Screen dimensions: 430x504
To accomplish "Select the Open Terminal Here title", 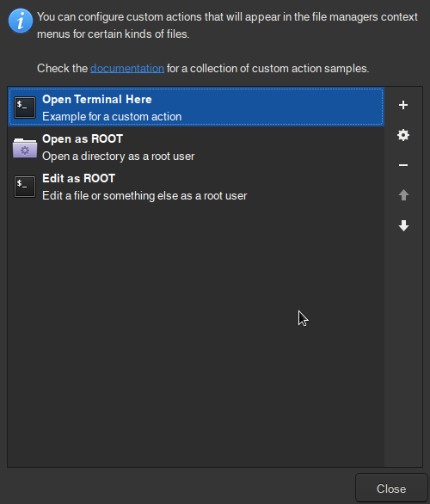I will pos(96,99).
